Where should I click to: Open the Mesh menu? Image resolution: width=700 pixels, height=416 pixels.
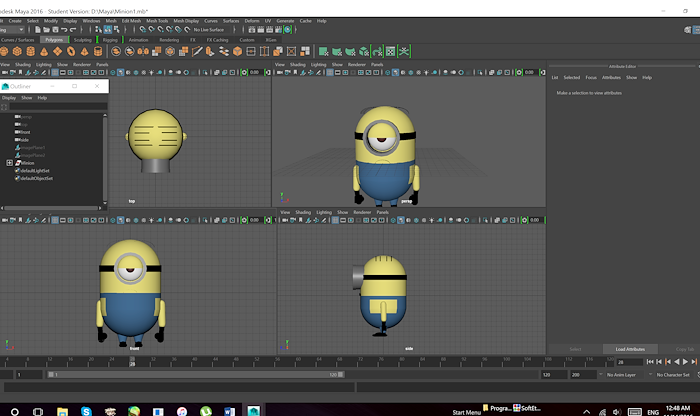pyautogui.click(x=111, y=21)
